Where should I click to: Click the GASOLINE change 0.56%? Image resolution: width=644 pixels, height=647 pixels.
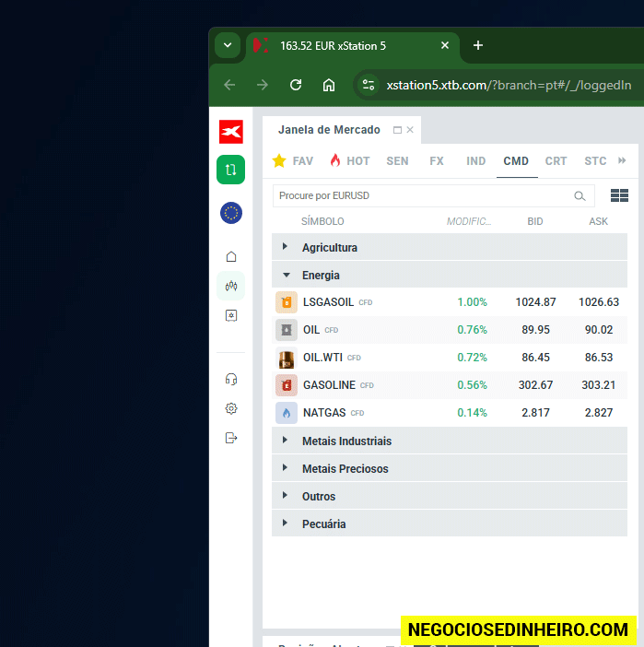472,385
